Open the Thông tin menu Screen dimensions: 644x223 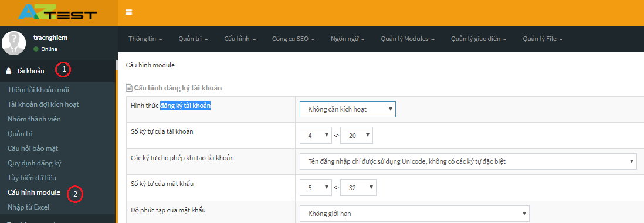[x=145, y=39]
